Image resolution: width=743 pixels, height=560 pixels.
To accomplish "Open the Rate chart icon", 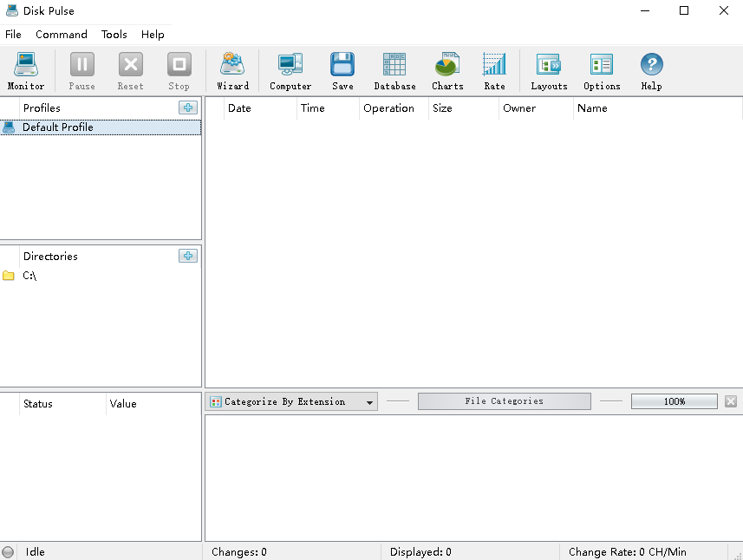I will (x=494, y=70).
